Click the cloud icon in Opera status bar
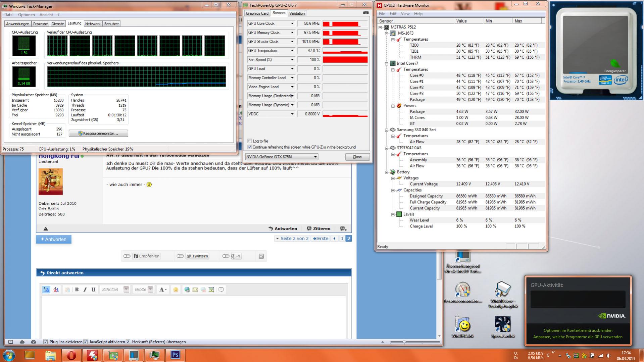 tap(22, 342)
